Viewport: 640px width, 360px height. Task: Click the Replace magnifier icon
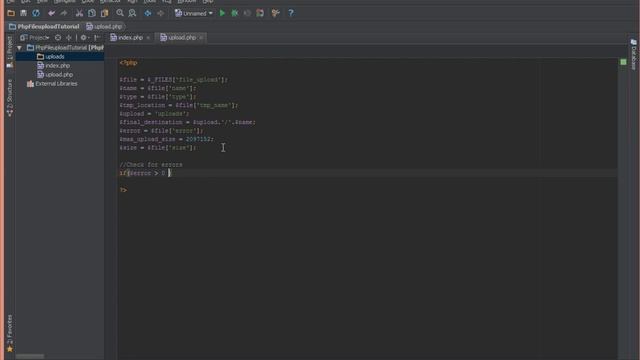[x=132, y=13]
